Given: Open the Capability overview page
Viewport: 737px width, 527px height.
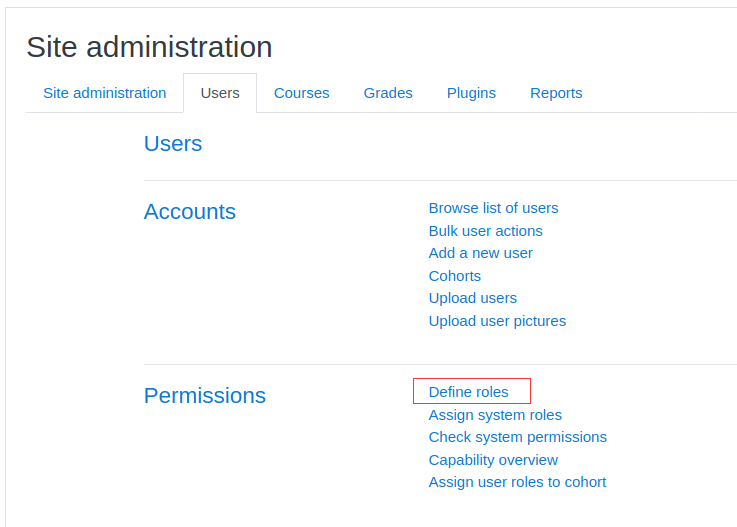Looking at the screenshot, I should click(x=493, y=460).
